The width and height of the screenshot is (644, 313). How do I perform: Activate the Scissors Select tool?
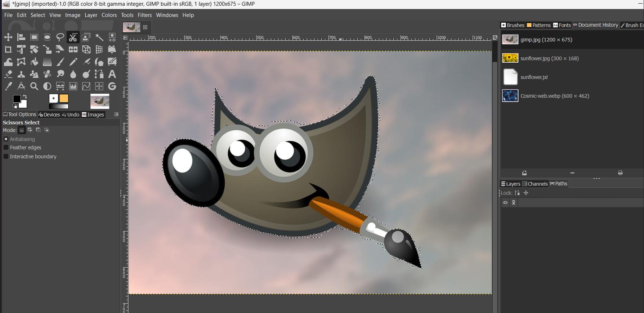click(x=73, y=37)
